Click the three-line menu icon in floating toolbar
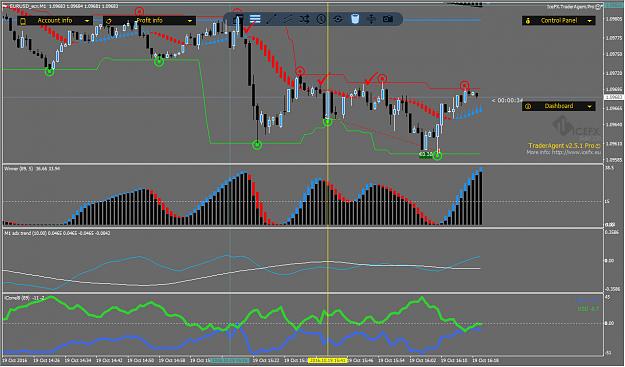This screenshot has height=367, width=625. point(255,19)
